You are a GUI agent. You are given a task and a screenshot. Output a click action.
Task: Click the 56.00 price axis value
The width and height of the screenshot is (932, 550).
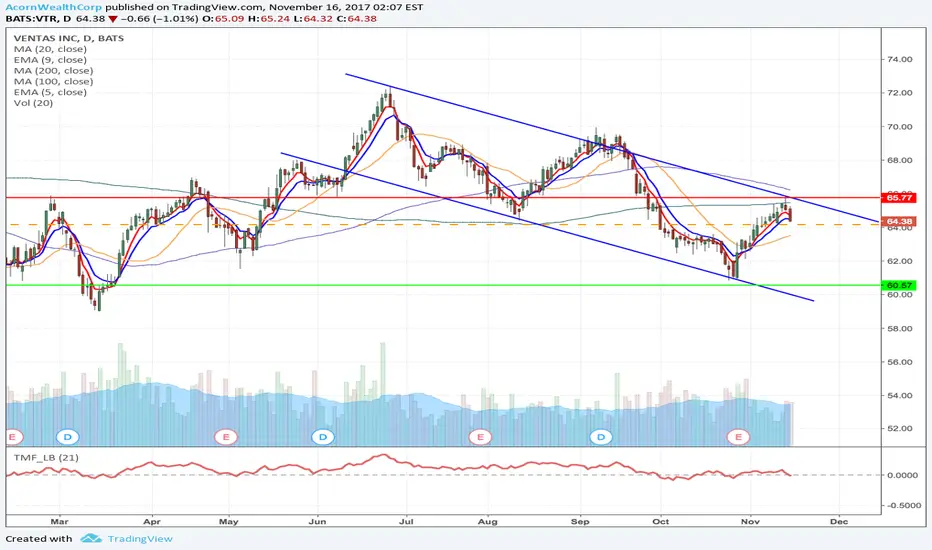[x=899, y=362]
